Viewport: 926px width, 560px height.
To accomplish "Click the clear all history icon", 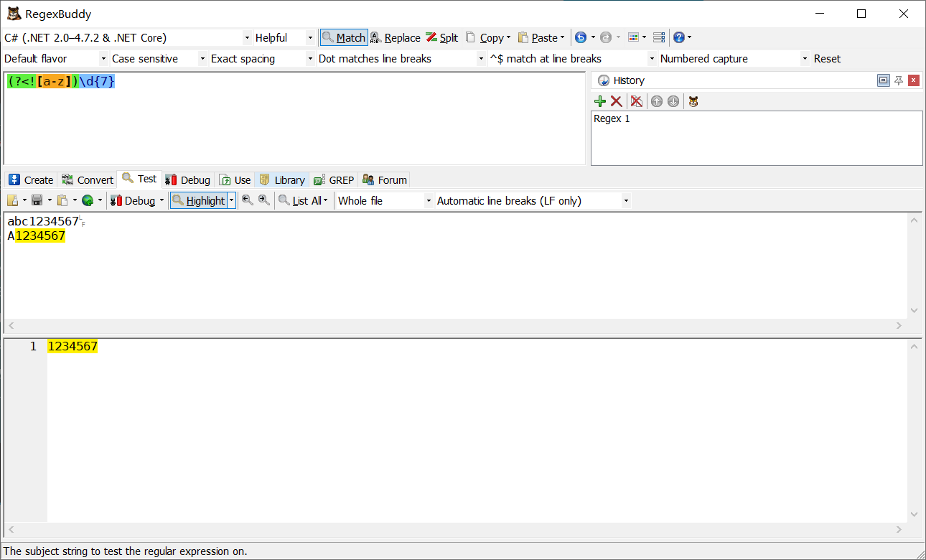I will (636, 101).
